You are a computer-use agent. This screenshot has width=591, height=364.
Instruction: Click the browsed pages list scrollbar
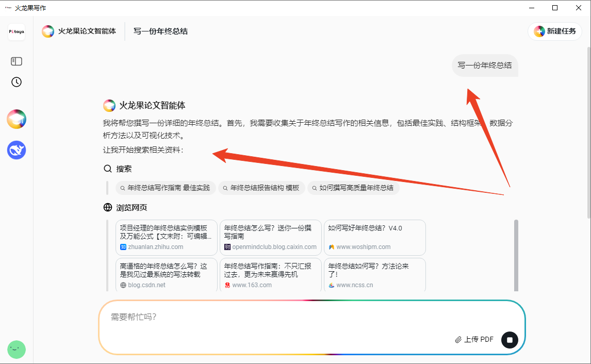(516, 256)
